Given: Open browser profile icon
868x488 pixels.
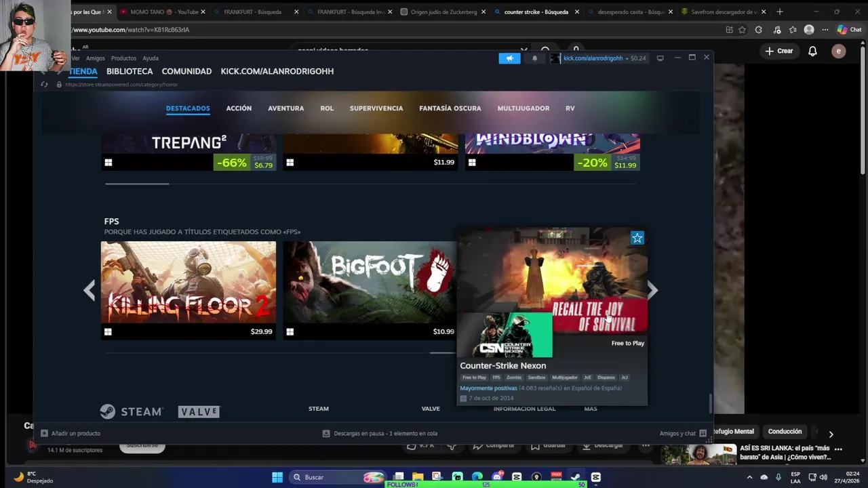Looking at the screenshot, I should point(809,30).
